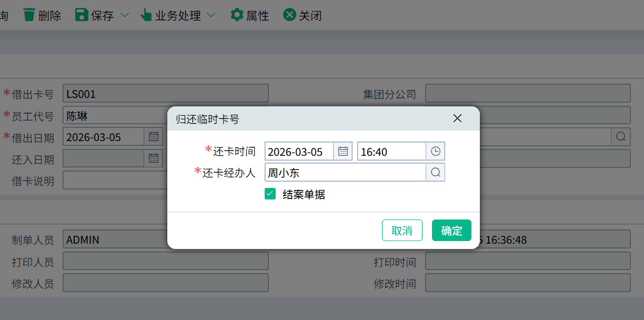Viewport: 644px width, 320px height.
Task: Open the 还入日期 calendar picker
Action: pos(154,158)
